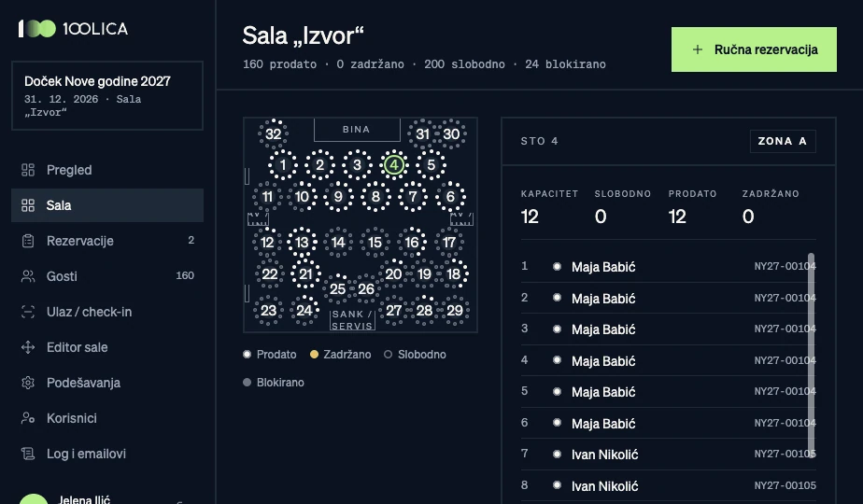The image size is (863, 504).
Task: Open Gosti with 160 count
Action: tap(107, 276)
